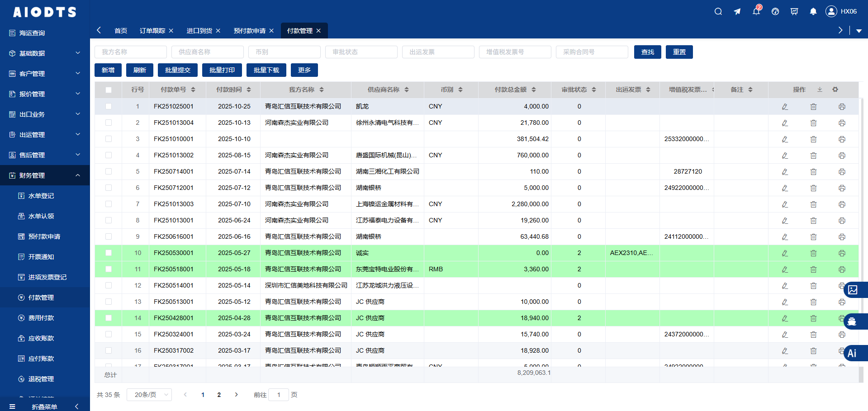
Task: Check the checkbox for row 5
Action: (x=109, y=171)
